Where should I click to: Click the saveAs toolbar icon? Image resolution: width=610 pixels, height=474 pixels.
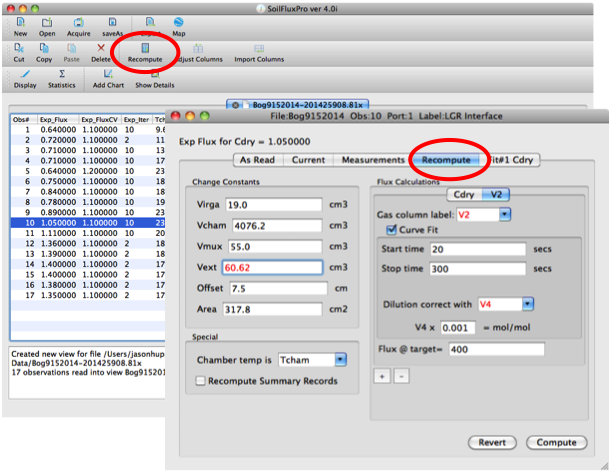[x=112, y=26]
